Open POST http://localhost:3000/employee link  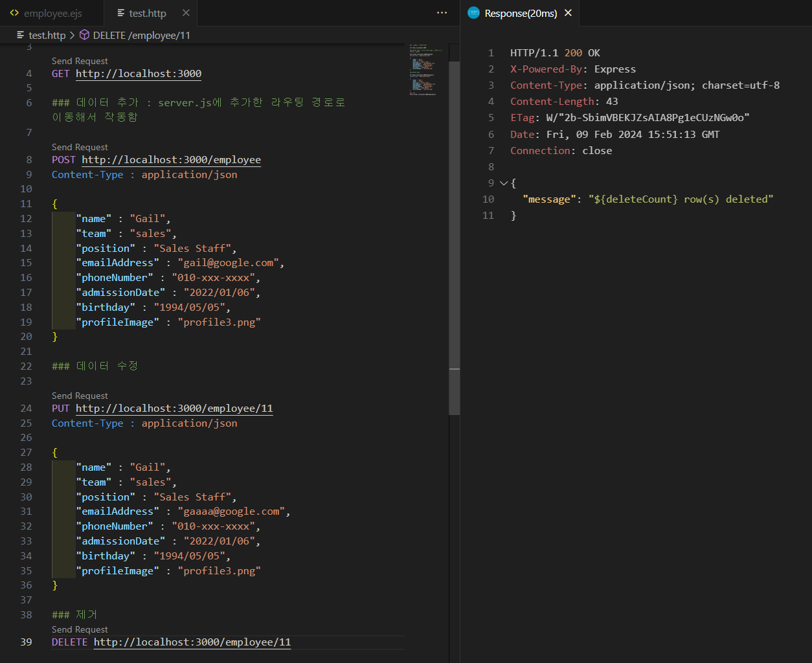(x=172, y=160)
